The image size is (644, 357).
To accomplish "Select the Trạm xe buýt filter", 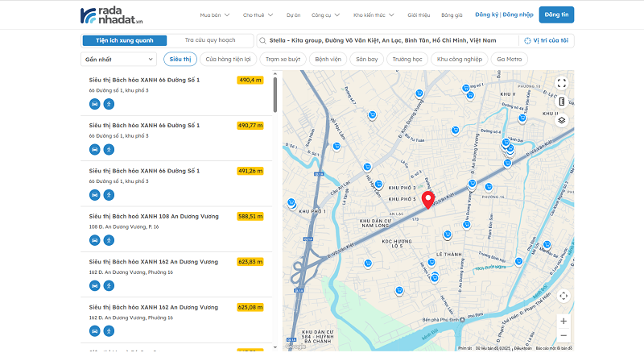I will pyautogui.click(x=283, y=59).
